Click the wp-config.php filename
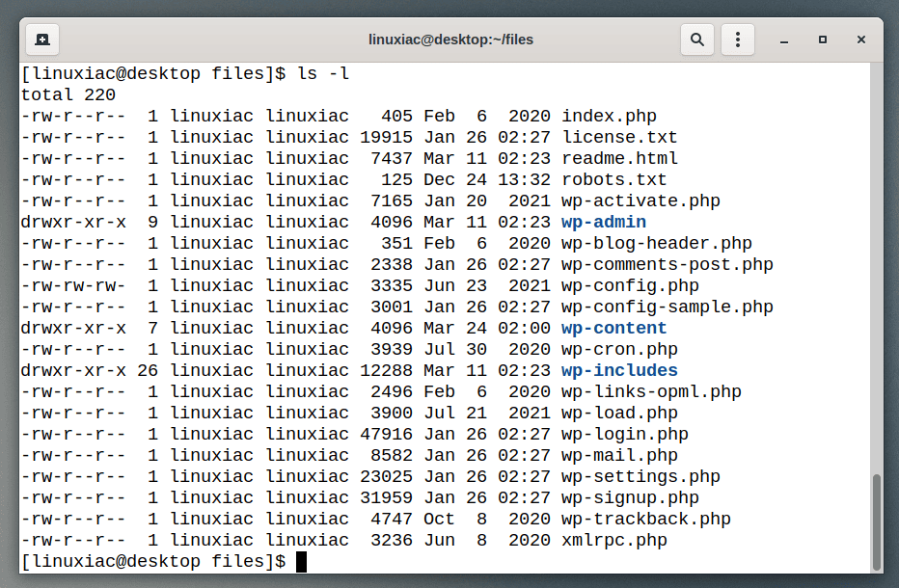Image resolution: width=899 pixels, height=588 pixels. 630,286
